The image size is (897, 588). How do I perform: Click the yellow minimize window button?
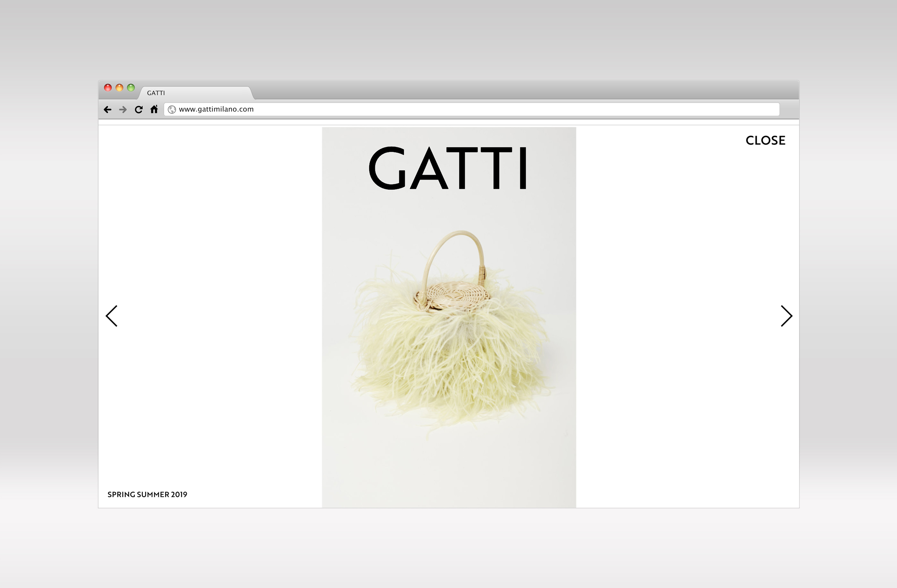[x=119, y=88]
